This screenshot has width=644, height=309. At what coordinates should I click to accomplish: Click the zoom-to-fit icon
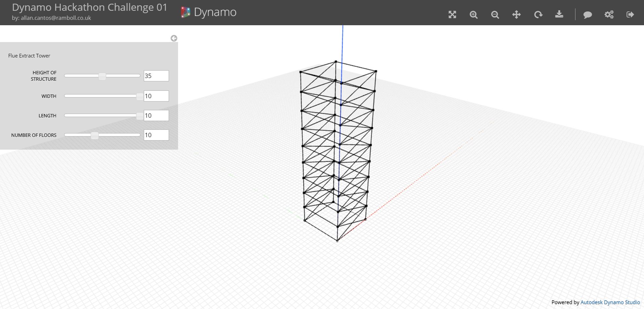coord(452,14)
